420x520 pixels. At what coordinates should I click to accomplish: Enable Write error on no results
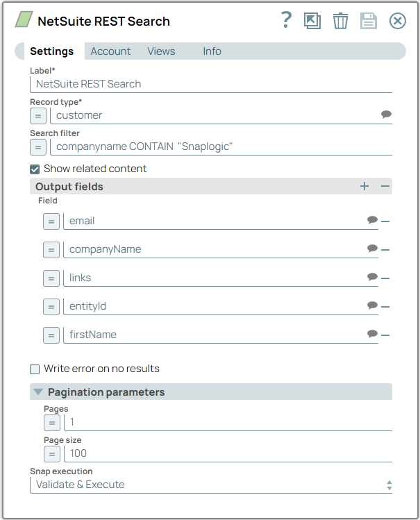coord(35,369)
